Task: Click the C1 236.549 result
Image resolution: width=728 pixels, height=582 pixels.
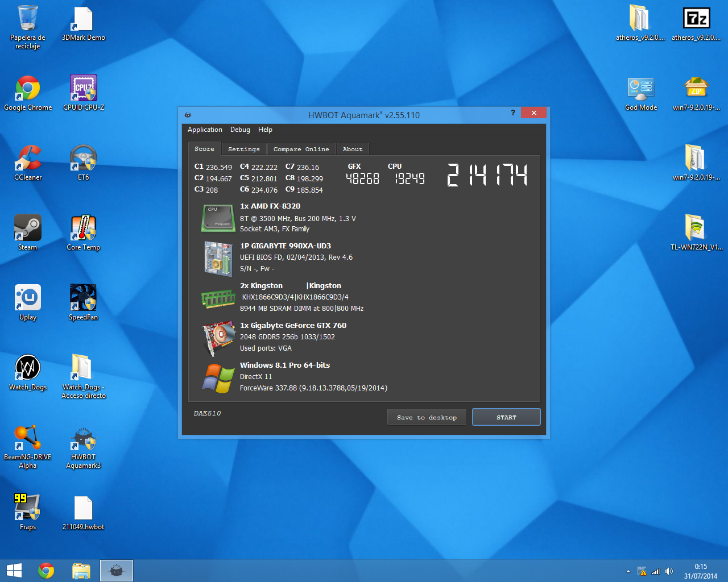Action: click(213, 167)
